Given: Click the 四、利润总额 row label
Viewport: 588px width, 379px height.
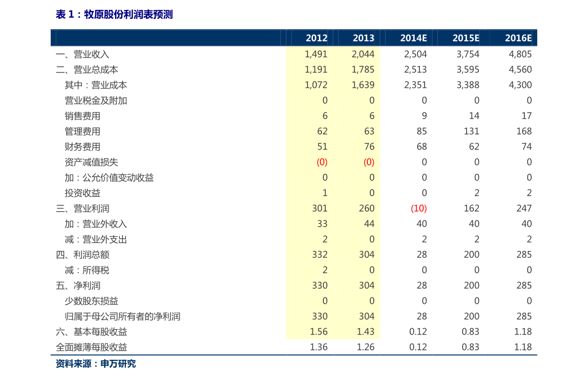Looking at the screenshot, I should pos(82,255).
